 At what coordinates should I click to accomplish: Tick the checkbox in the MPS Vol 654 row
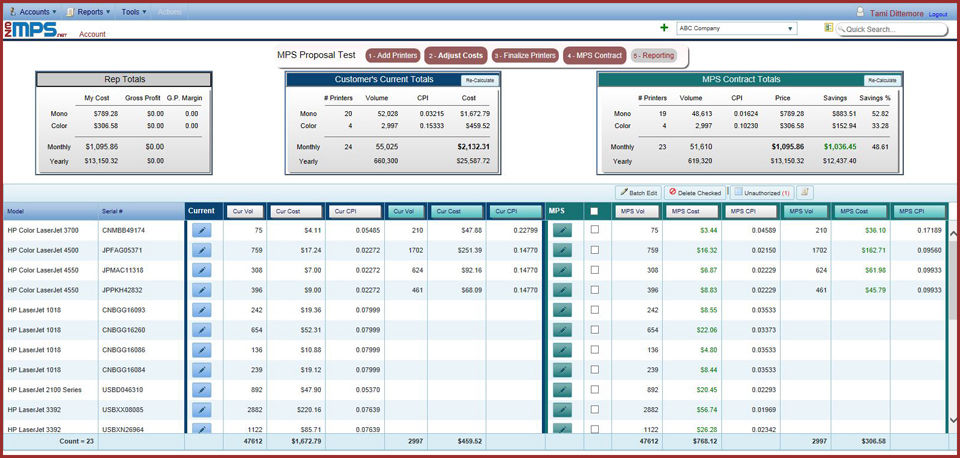[x=594, y=330]
